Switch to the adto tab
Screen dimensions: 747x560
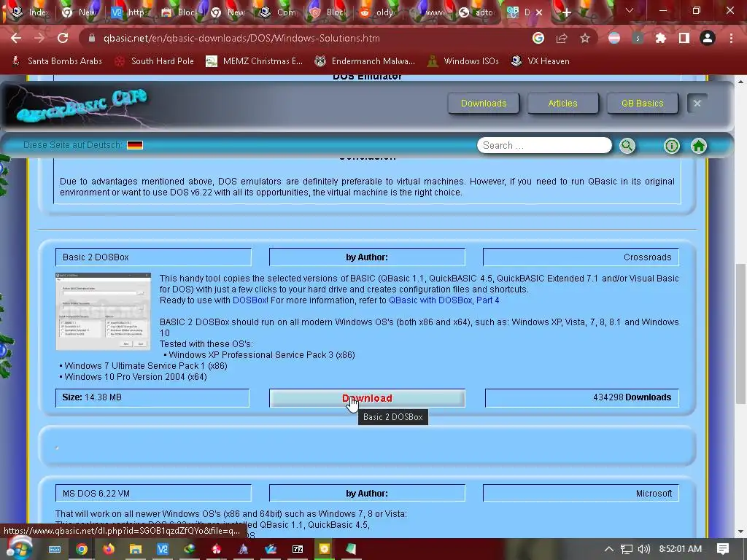(x=477, y=13)
